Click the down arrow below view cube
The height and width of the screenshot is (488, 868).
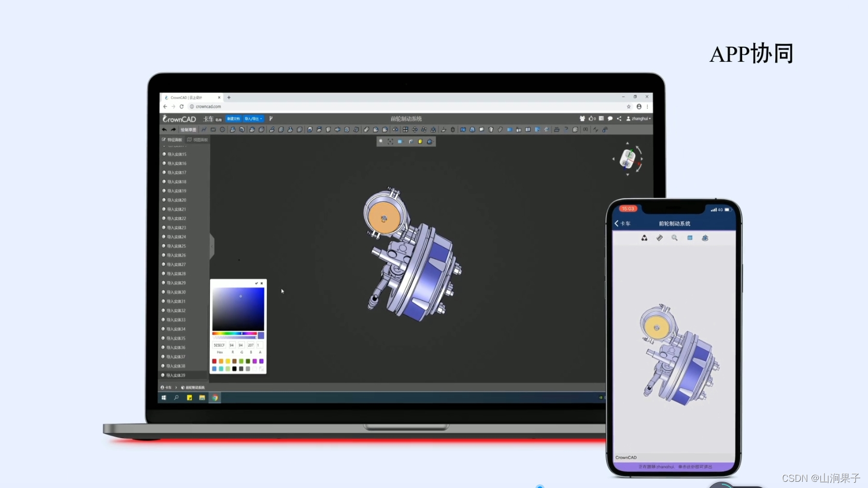628,175
